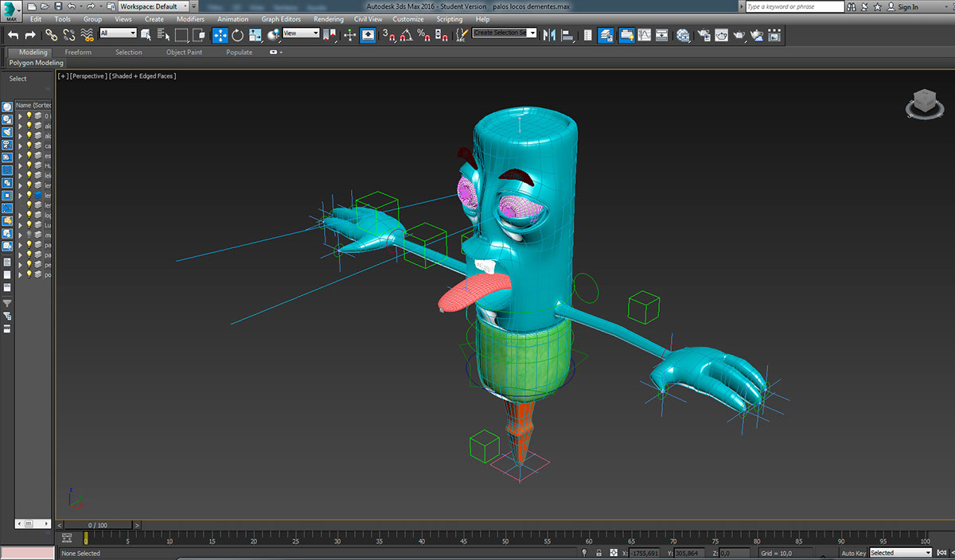Screen dimensions: 955x560
Task: Switch to the Freeform ribbon tab
Action: click(x=78, y=52)
